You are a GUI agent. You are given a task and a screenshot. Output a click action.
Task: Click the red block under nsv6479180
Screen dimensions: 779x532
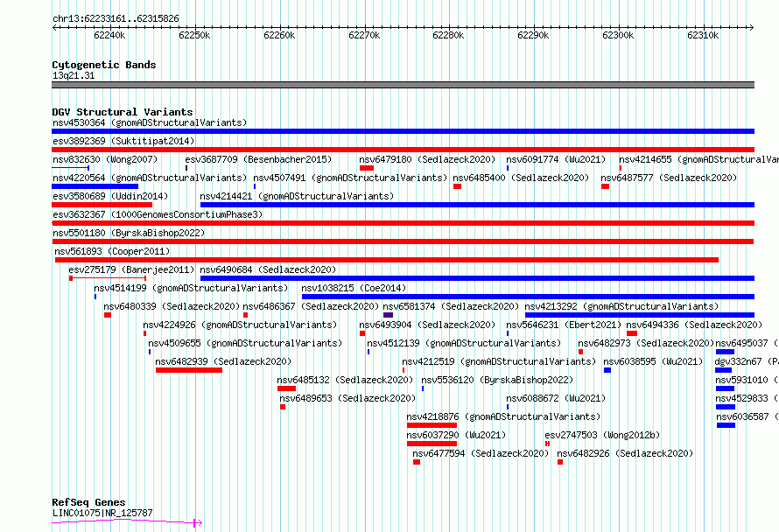click(367, 168)
